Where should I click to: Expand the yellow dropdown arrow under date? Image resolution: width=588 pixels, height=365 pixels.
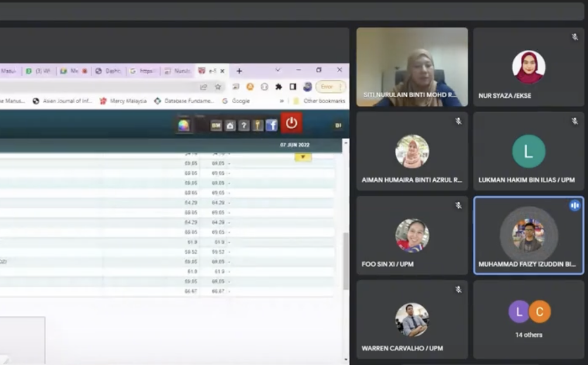click(303, 157)
